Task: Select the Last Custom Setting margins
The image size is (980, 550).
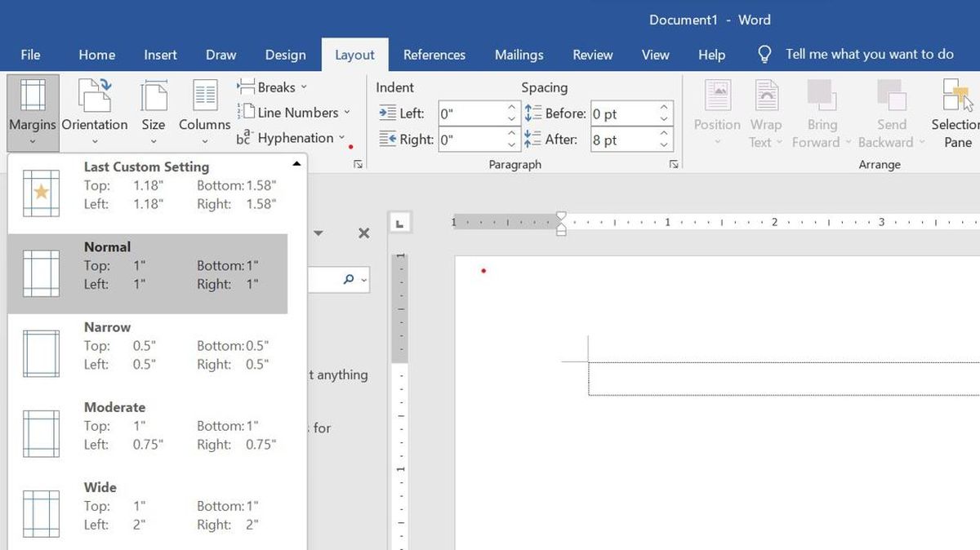Action: [147, 186]
